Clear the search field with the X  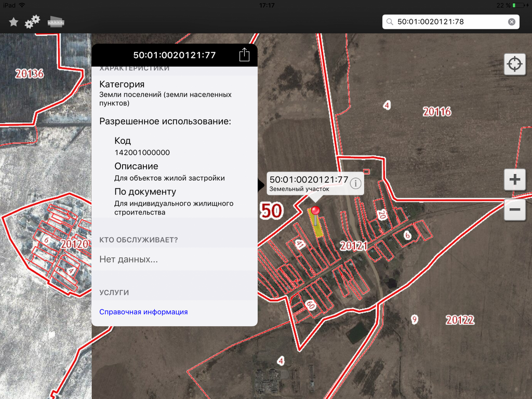coord(511,22)
